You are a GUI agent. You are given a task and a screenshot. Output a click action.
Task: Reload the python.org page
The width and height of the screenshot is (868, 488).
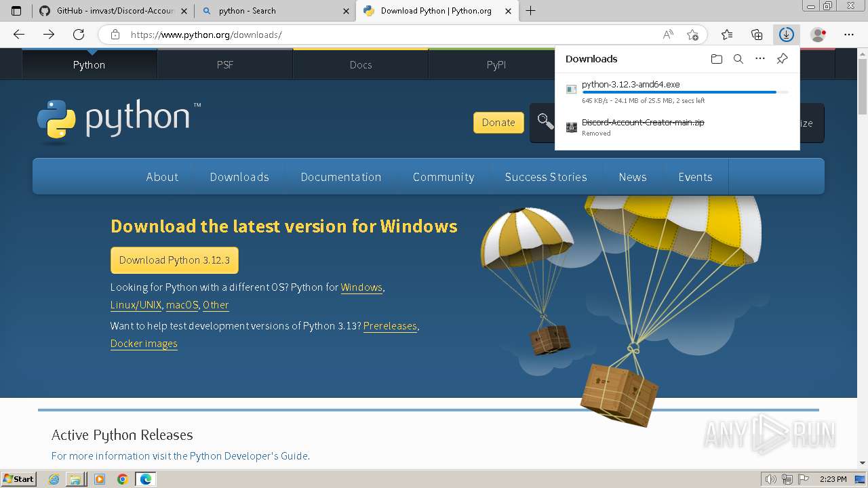[79, 35]
